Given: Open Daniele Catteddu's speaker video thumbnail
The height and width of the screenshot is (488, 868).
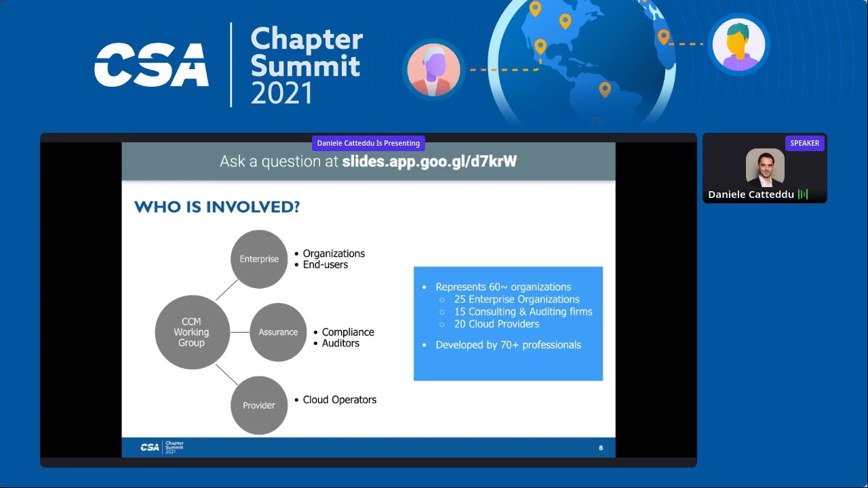Looking at the screenshot, I should (765, 167).
